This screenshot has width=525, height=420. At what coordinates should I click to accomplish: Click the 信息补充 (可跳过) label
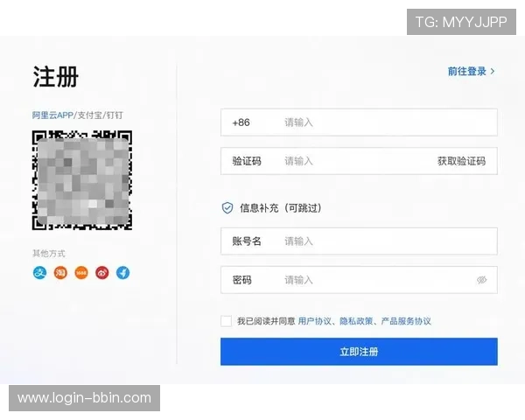pyautogui.click(x=281, y=208)
